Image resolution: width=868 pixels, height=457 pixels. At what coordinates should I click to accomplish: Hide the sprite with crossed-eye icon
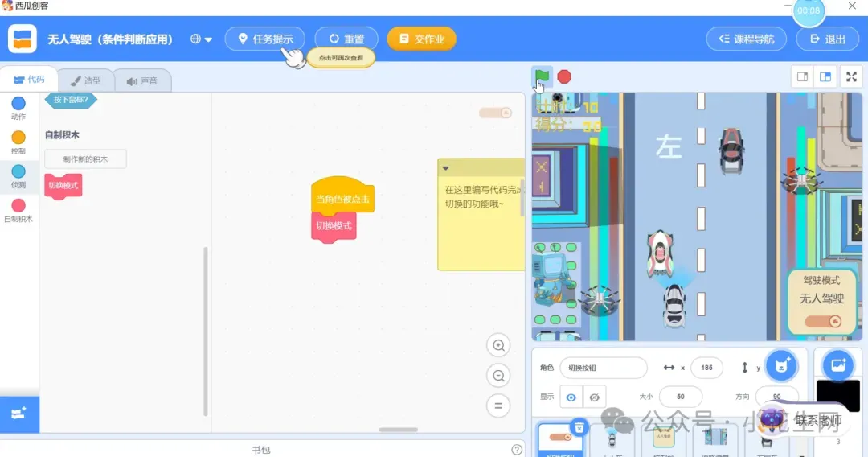click(595, 397)
